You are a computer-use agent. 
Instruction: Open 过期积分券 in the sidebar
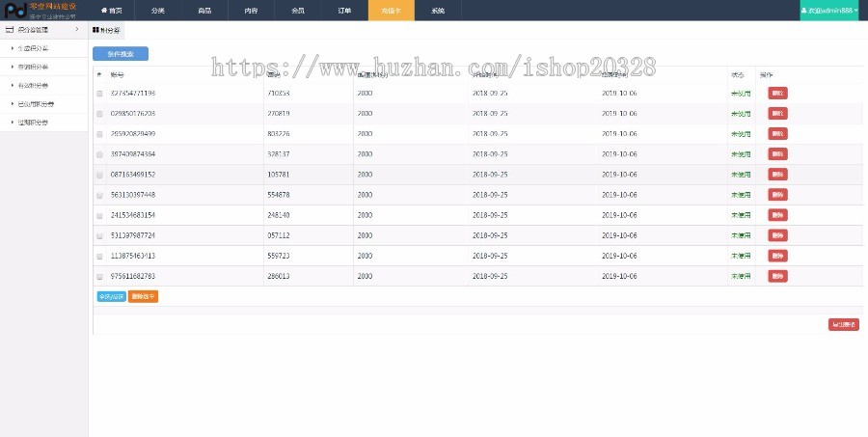pyautogui.click(x=33, y=123)
